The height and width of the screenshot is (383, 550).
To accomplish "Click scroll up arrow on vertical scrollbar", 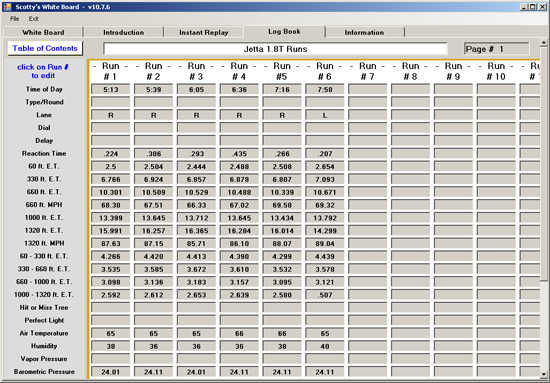I will (x=544, y=43).
